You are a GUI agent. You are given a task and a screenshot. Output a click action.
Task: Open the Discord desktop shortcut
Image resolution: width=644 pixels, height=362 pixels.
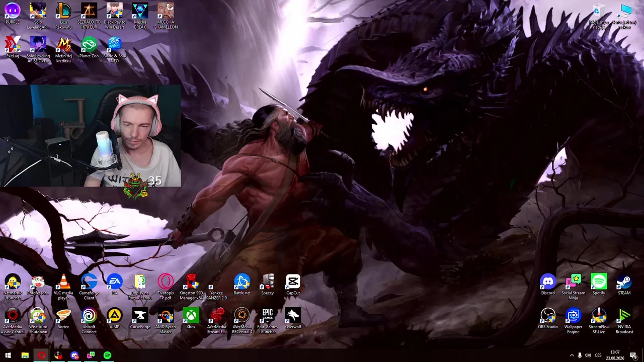pyautogui.click(x=548, y=285)
